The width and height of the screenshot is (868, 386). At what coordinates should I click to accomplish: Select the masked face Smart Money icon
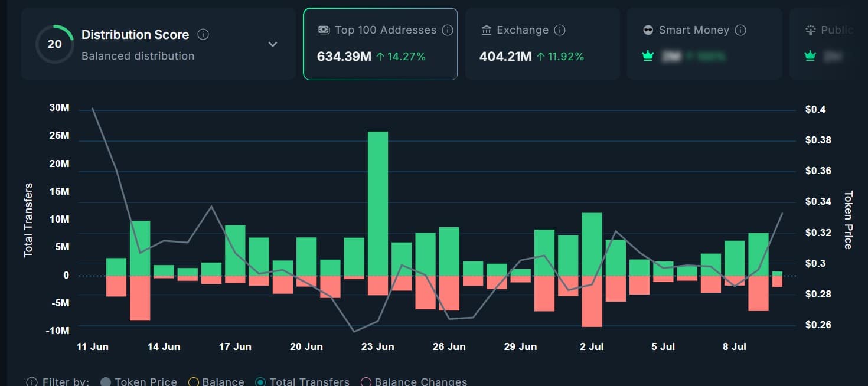tap(648, 30)
